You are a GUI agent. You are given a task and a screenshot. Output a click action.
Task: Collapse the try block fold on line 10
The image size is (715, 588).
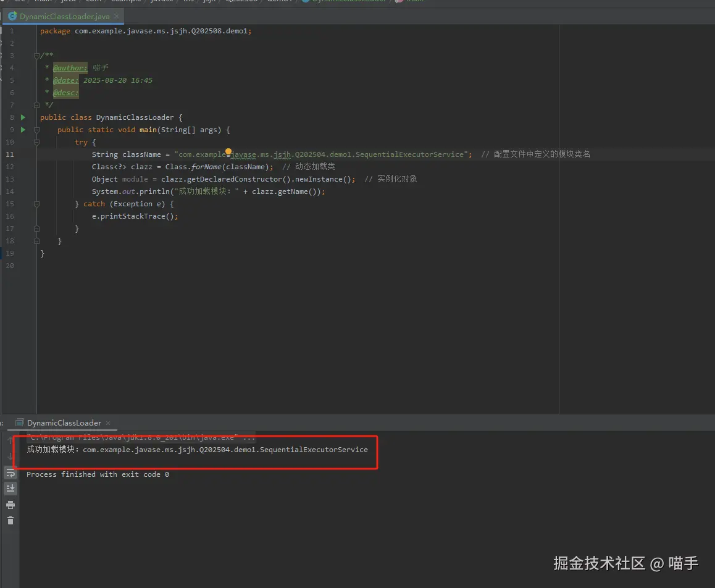pos(36,142)
